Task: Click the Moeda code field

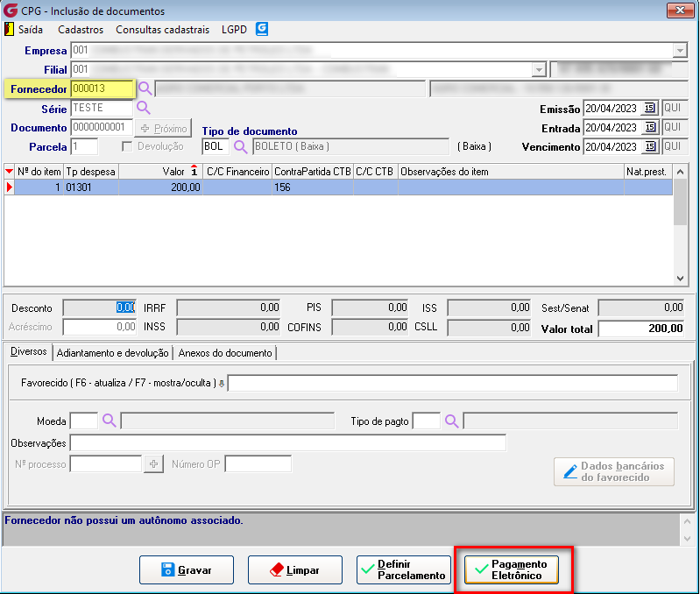Action: 84,421
